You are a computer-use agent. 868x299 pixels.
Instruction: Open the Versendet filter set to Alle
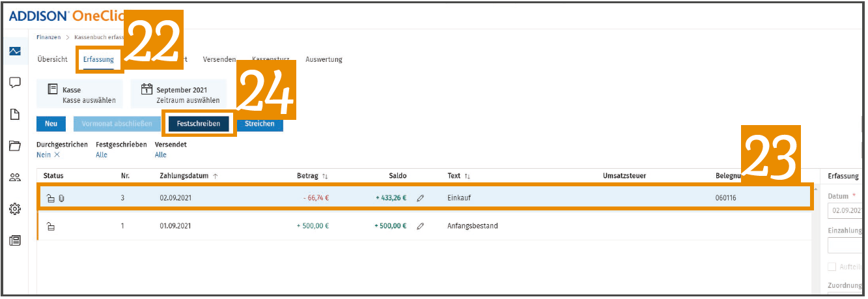point(161,155)
